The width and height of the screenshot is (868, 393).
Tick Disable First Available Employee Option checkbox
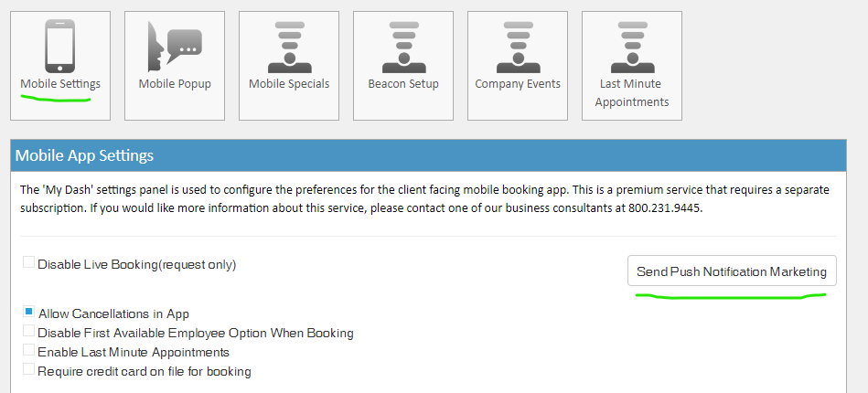(x=28, y=331)
